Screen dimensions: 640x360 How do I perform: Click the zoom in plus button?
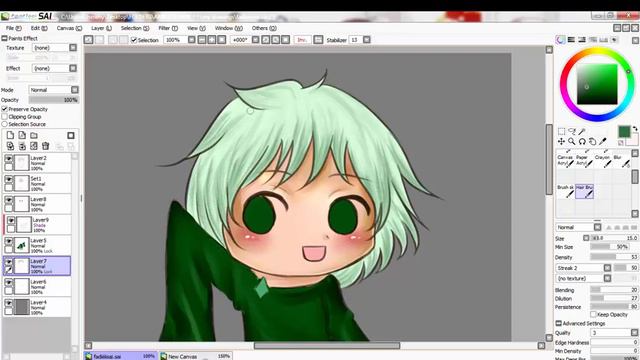tap(212, 40)
